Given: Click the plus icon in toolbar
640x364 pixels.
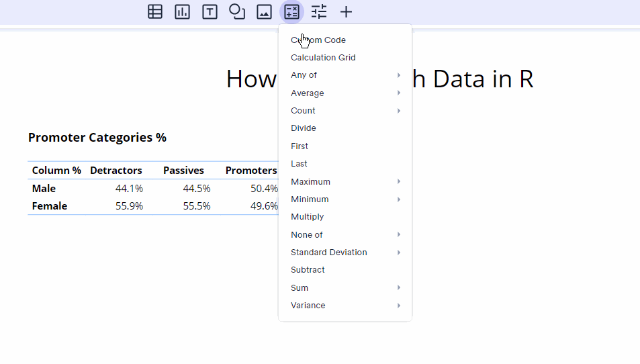Looking at the screenshot, I should (346, 11).
